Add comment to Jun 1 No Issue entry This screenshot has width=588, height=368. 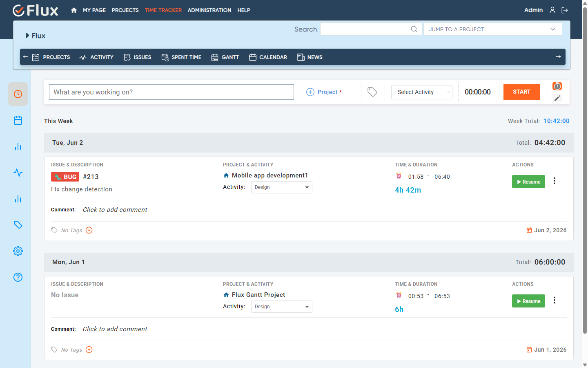click(115, 329)
